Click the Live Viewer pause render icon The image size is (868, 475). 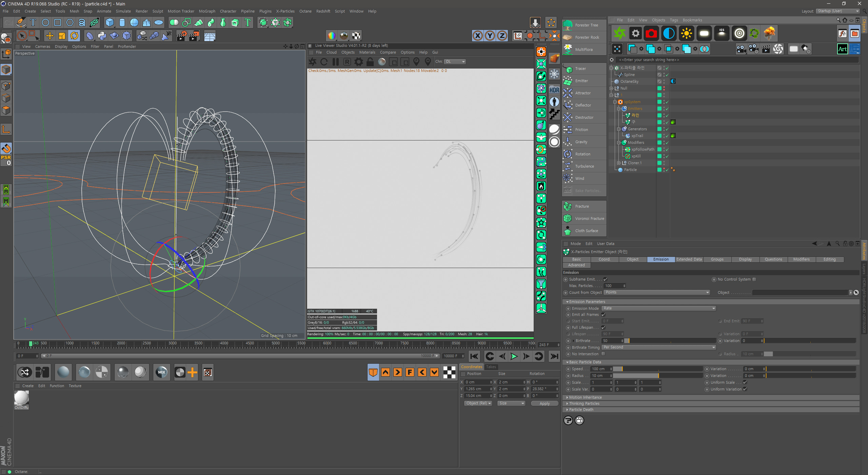(x=336, y=62)
